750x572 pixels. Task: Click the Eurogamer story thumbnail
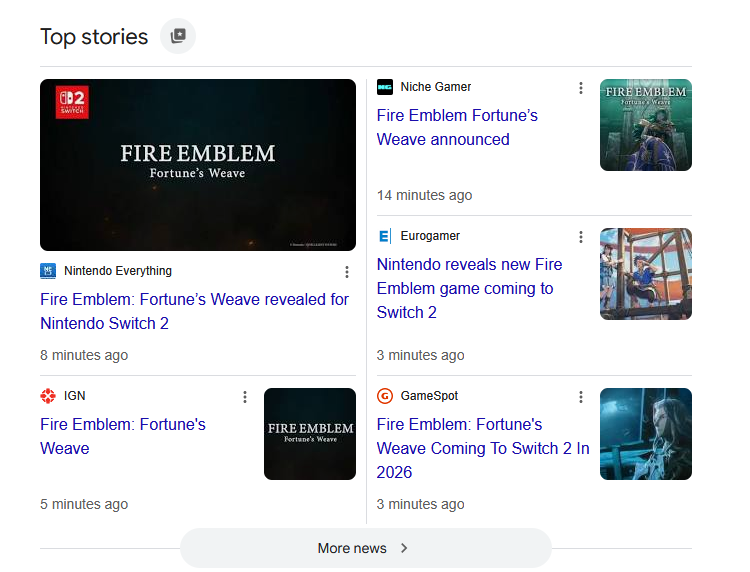[646, 274]
